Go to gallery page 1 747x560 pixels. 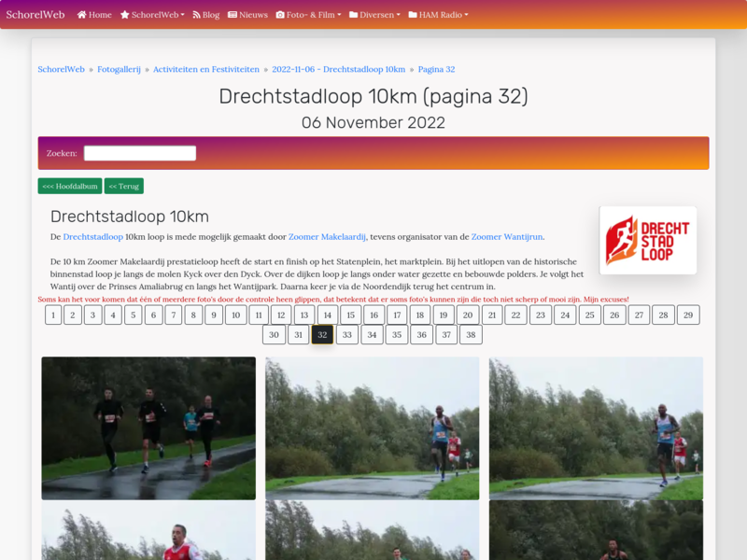[53, 315]
